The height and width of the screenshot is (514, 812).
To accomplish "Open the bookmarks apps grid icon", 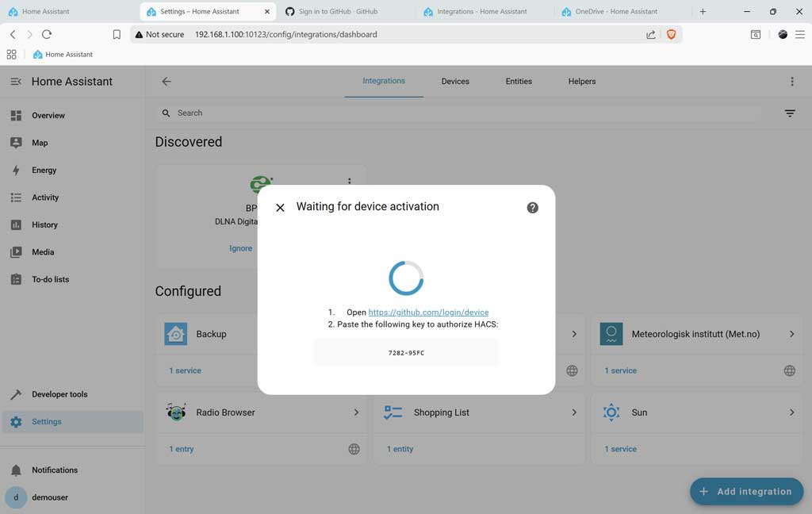I will (x=11, y=55).
